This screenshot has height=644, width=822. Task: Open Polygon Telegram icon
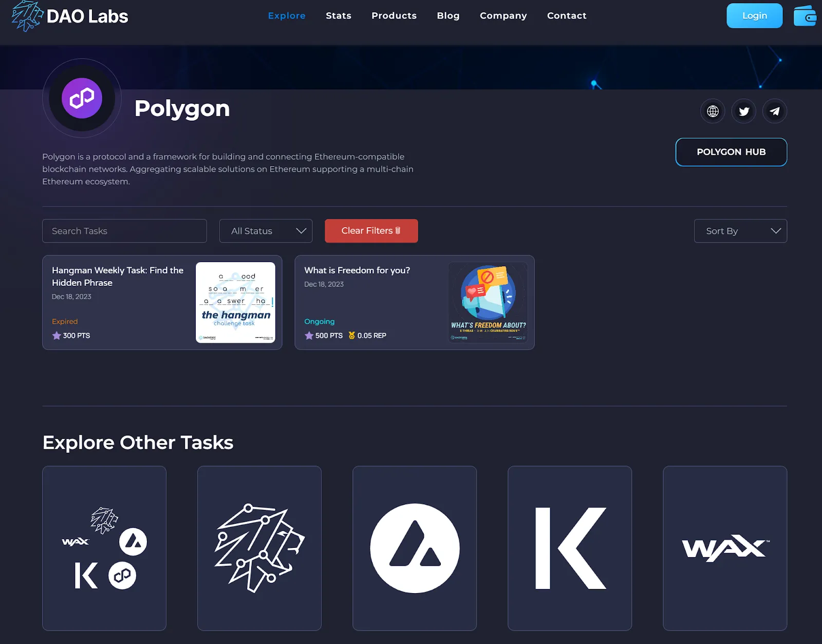pyautogui.click(x=775, y=111)
